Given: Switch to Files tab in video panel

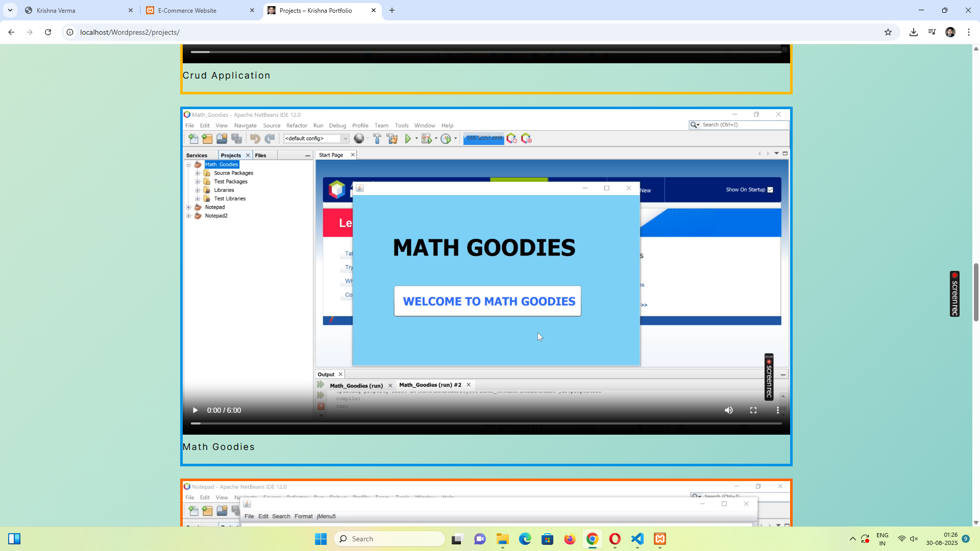Looking at the screenshot, I should tap(260, 156).
